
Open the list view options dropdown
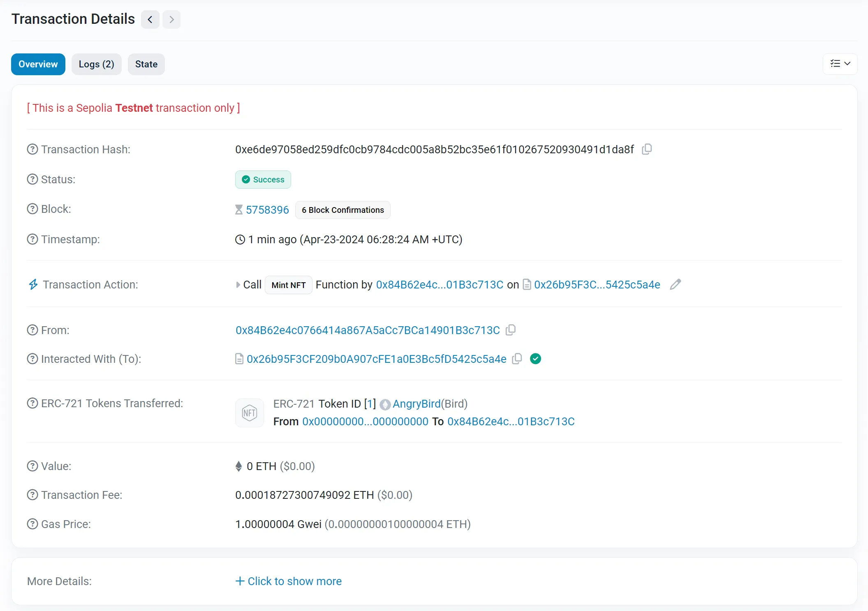(x=840, y=64)
